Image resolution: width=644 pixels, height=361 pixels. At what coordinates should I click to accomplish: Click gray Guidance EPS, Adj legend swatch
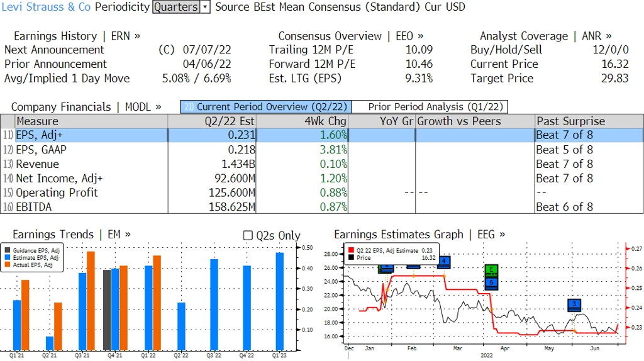coord(8,250)
